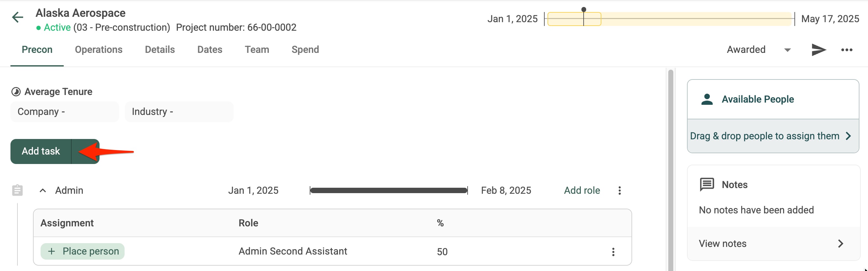This screenshot has height=271, width=868.
Task: Open the Admin task kebab menu
Action: (619, 191)
